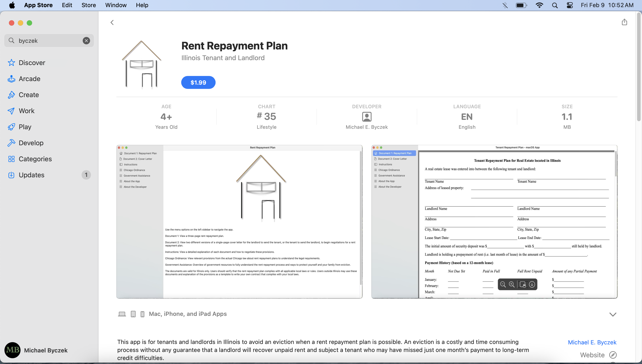Open the Tenant Repayment Plan screenshot
642x364 pixels.
click(x=494, y=221)
